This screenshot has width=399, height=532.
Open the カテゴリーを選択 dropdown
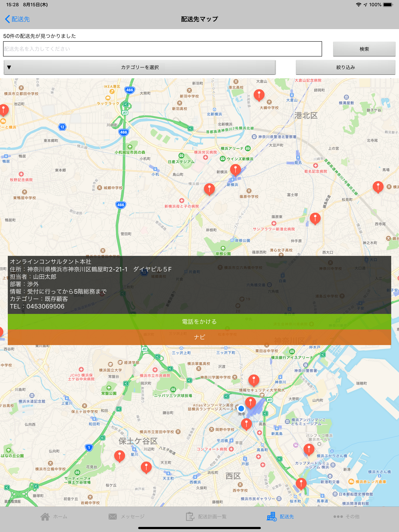[139, 67]
